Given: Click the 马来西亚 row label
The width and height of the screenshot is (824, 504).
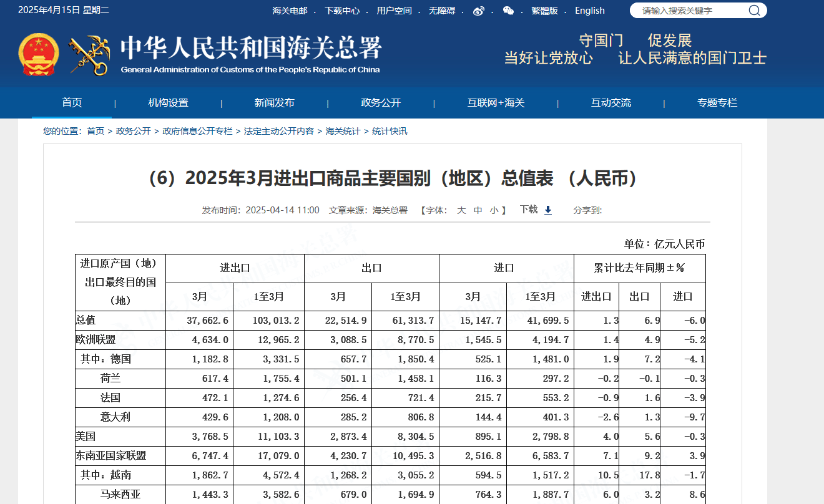Looking at the screenshot, I should coord(120,495).
